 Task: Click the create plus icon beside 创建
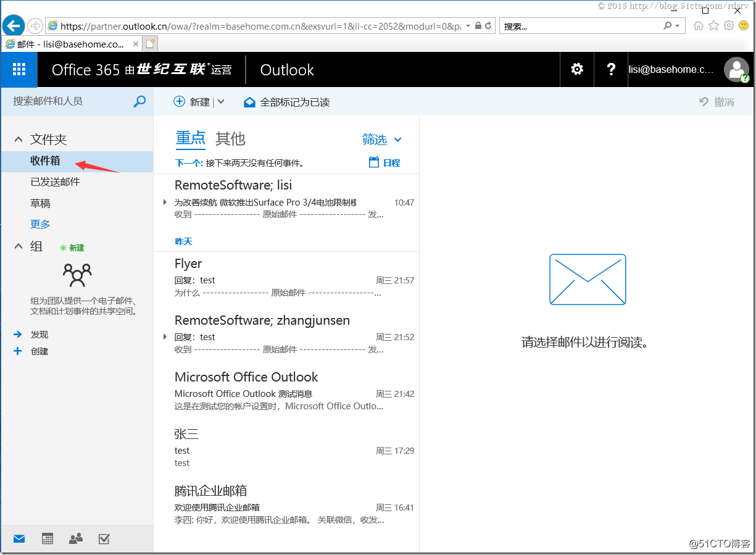pyautogui.click(x=17, y=351)
